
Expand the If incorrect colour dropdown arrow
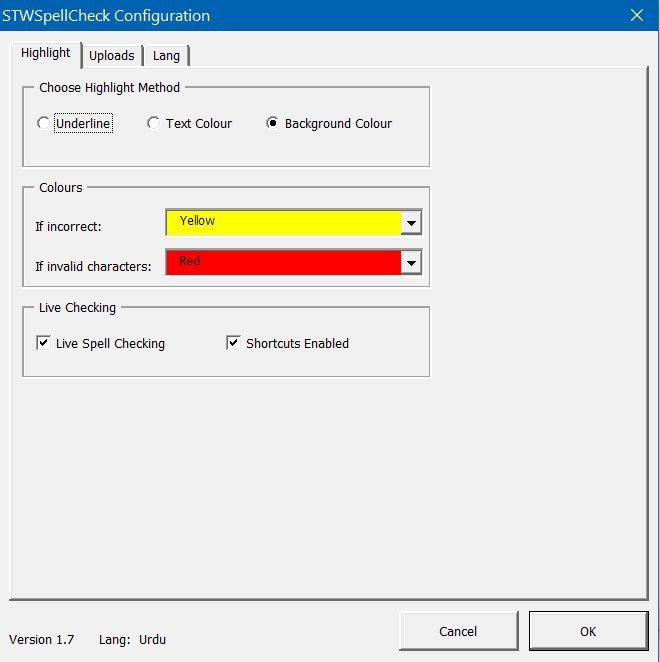tap(410, 223)
